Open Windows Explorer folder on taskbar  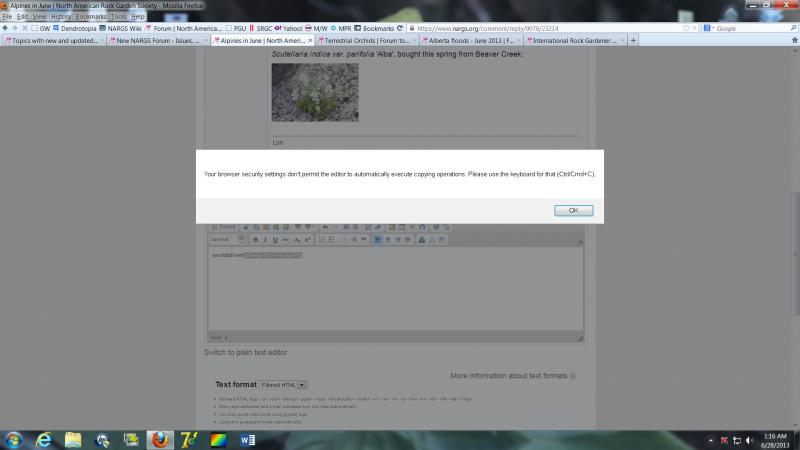click(73, 439)
